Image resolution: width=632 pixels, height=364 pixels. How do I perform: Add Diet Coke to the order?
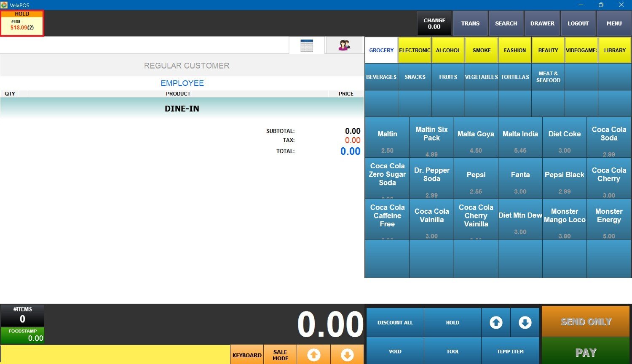(564, 138)
